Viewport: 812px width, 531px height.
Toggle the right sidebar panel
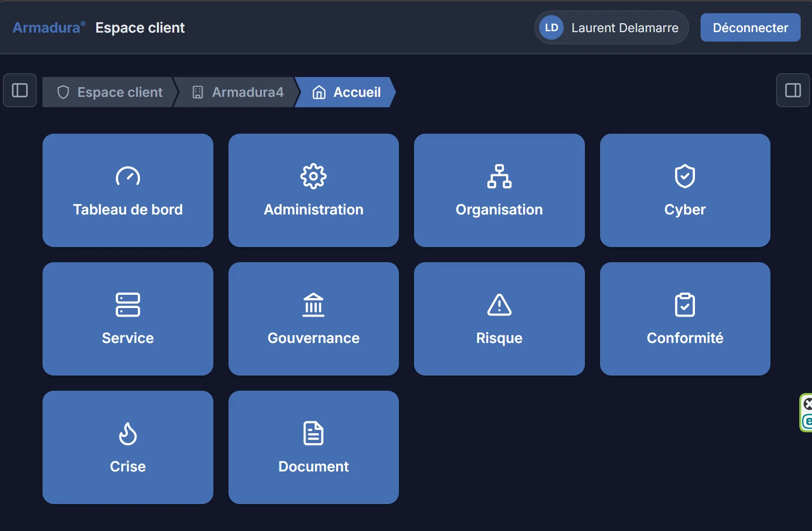click(x=793, y=90)
